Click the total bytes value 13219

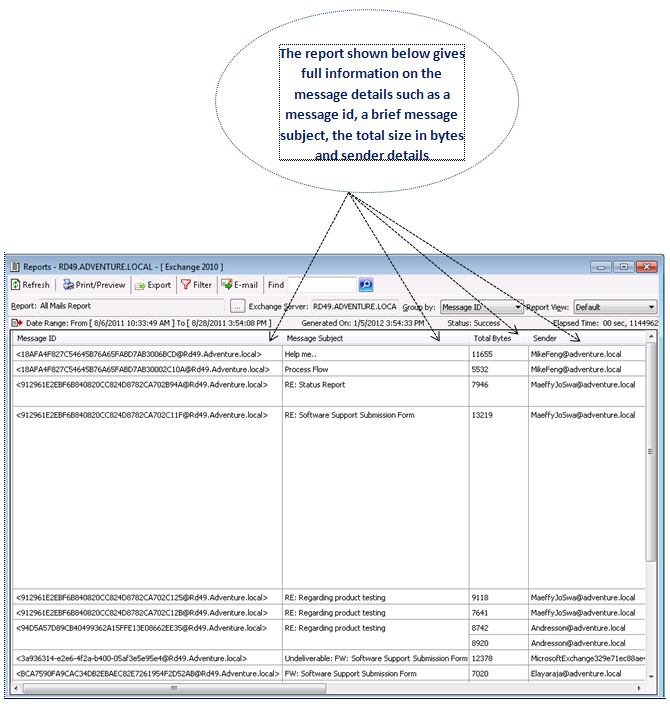tap(482, 415)
